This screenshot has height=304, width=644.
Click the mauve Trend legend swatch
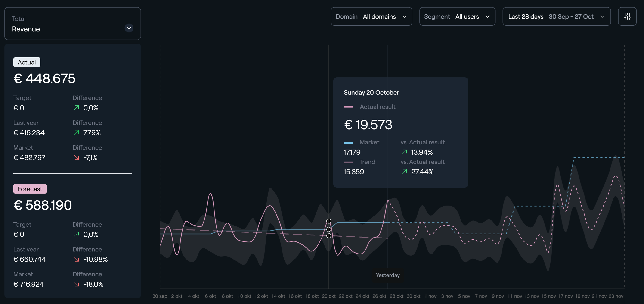click(x=348, y=162)
